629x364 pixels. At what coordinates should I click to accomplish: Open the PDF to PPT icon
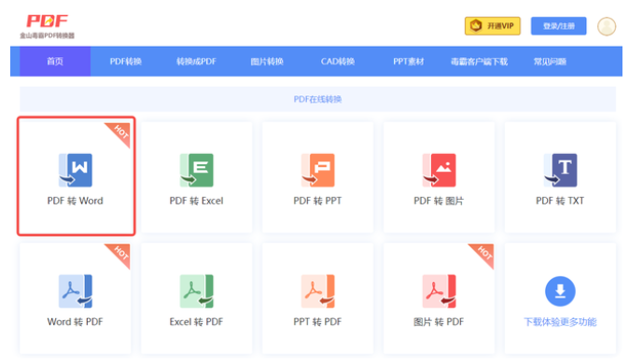coord(317,170)
